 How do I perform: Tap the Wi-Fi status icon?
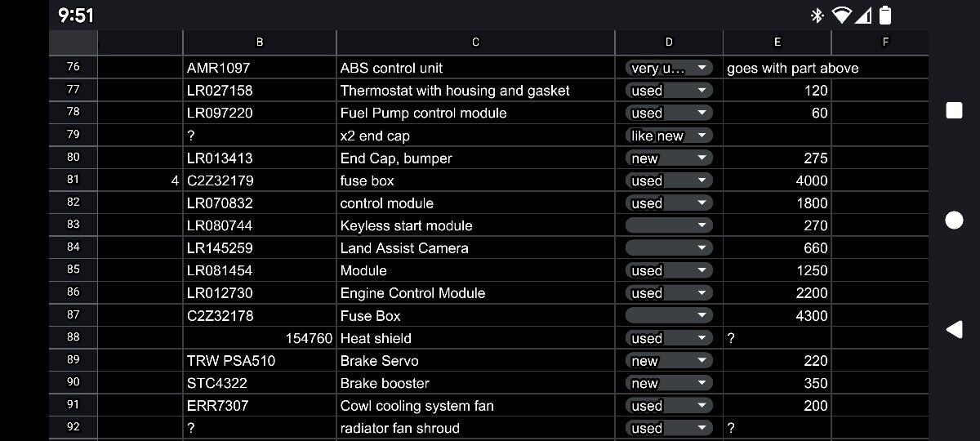click(x=840, y=16)
